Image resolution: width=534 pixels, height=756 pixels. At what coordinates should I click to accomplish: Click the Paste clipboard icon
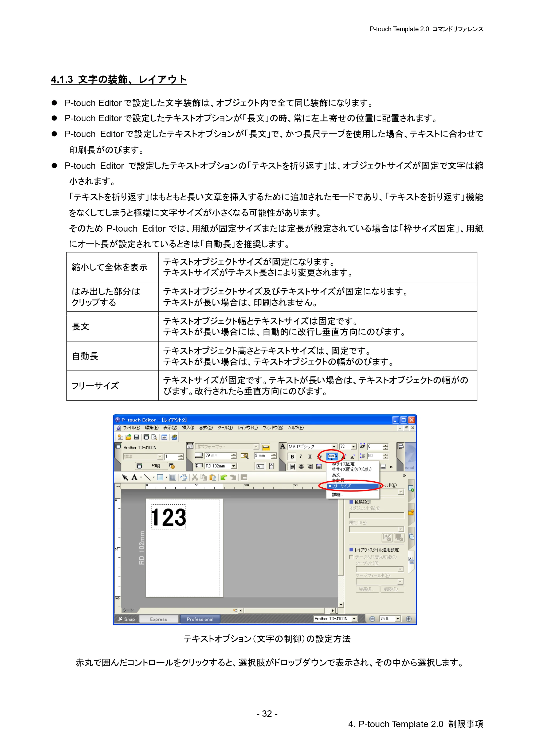pyautogui.click(x=213, y=477)
